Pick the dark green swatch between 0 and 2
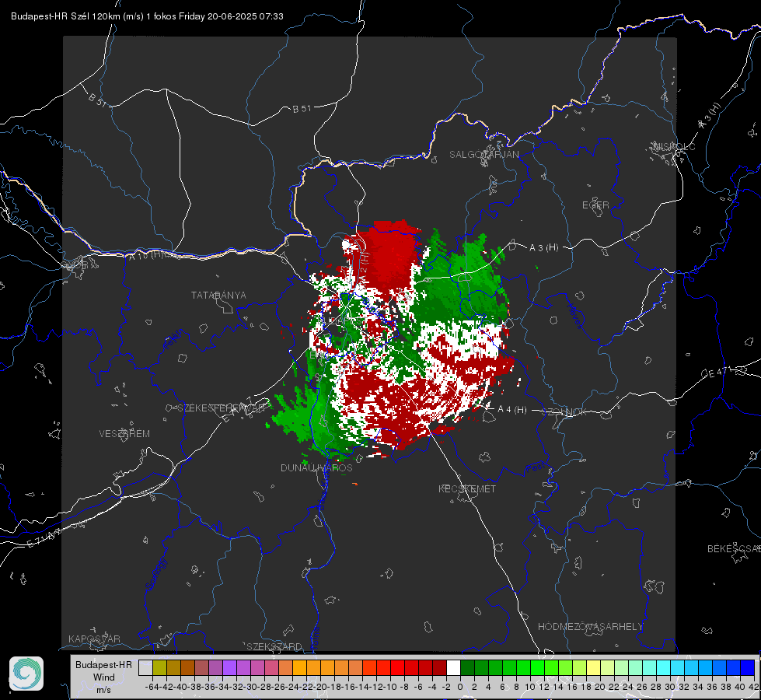The height and width of the screenshot is (700, 761). point(467,667)
